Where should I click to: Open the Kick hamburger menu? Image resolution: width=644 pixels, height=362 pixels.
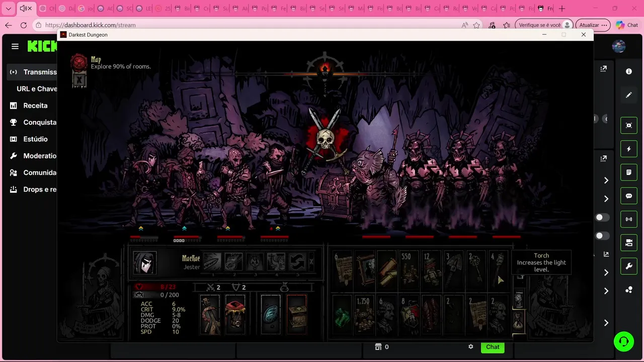(15, 46)
